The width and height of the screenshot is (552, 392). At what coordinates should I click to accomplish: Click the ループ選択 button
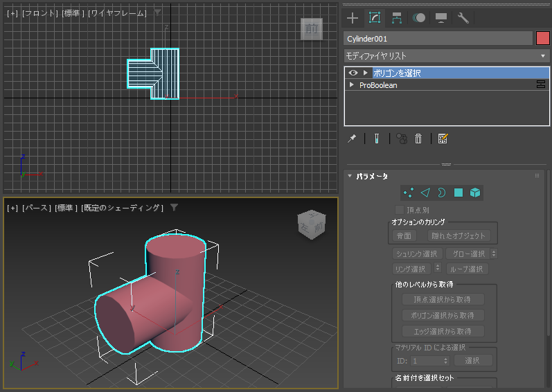coord(467,269)
